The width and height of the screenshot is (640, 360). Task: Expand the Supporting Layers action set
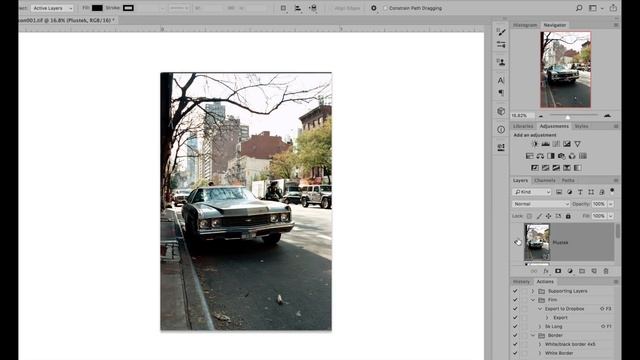click(x=533, y=291)
